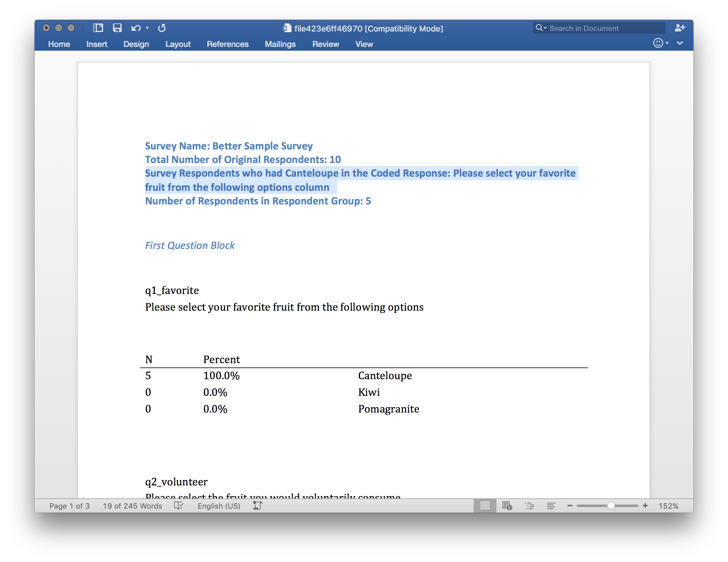The height and width of the screenshot is (562, 728).
Task: Switch to Print Layout view
Action: [x=485, y=506]
